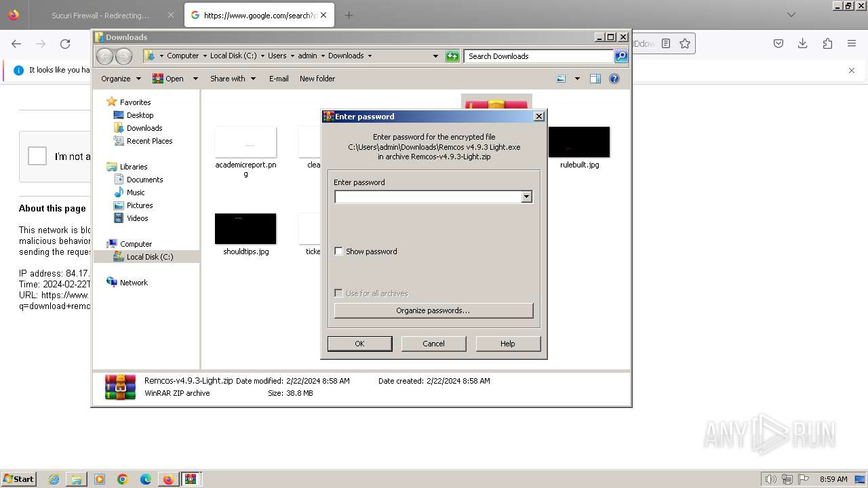The image size is (868, 488).
Task: Cancel the Enter password dialog
Action: coord(433,344)
